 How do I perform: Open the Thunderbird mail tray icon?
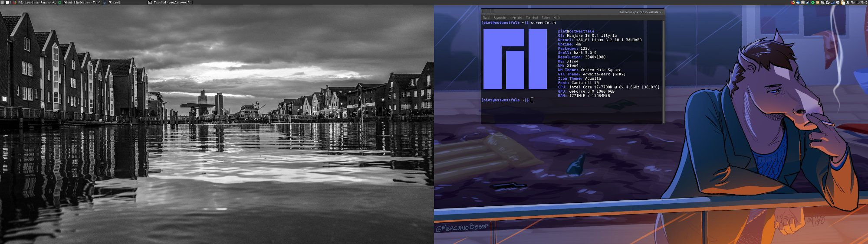(798, 3)
